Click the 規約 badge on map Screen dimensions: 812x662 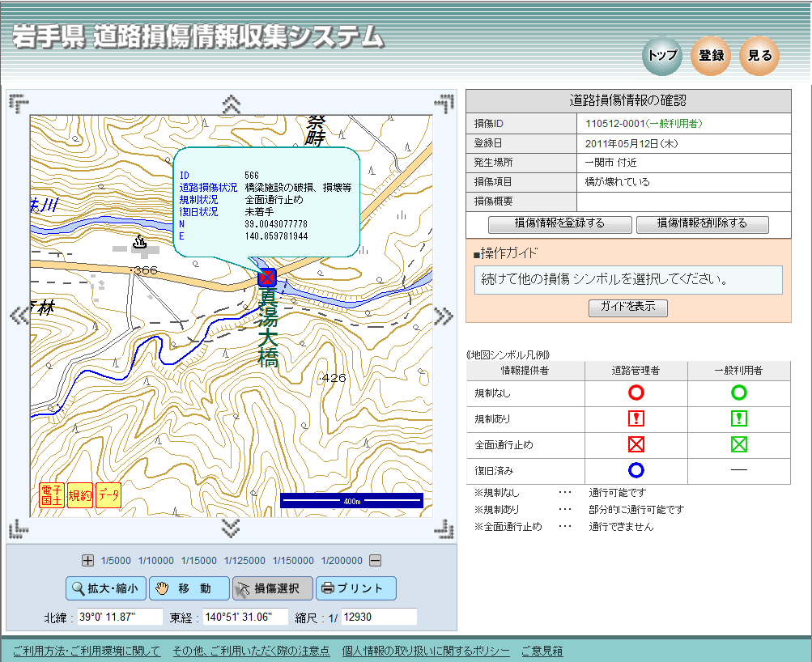pos(80,495)
